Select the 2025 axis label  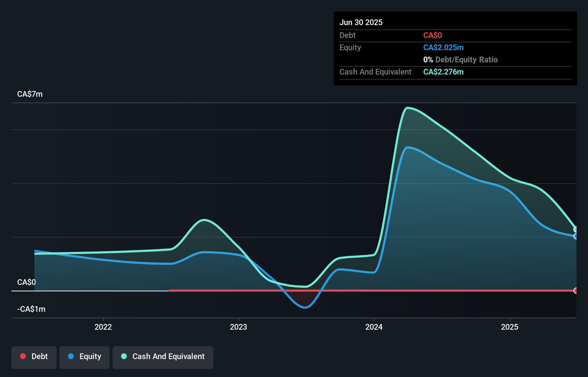(x=510, y=327)
